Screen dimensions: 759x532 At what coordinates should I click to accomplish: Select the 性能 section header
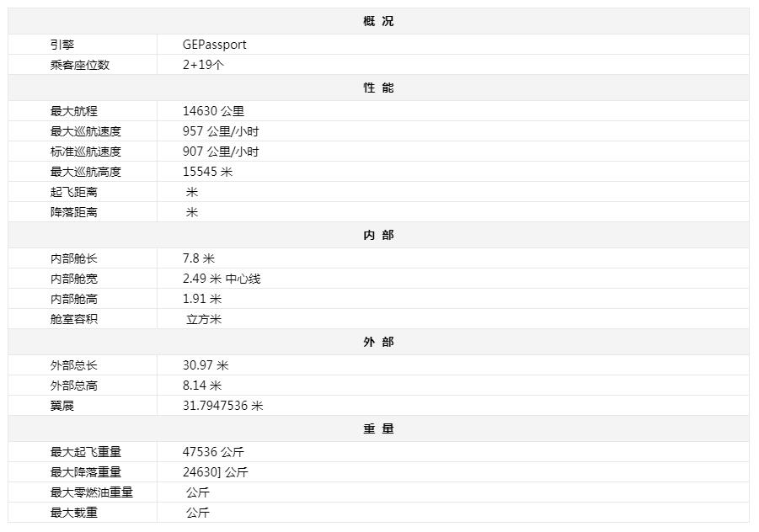pos(378,88)
